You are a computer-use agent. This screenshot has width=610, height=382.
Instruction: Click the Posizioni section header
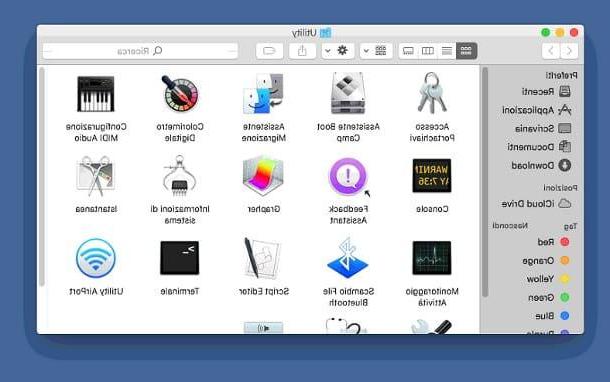560,188
